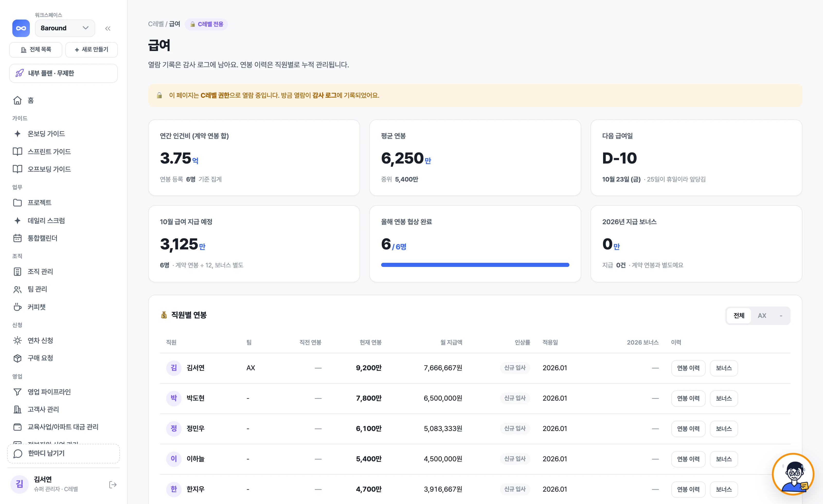This screenshot has width=823, height=504.
Task: Select the 전체 filter tab
Action: click(739, 315)
